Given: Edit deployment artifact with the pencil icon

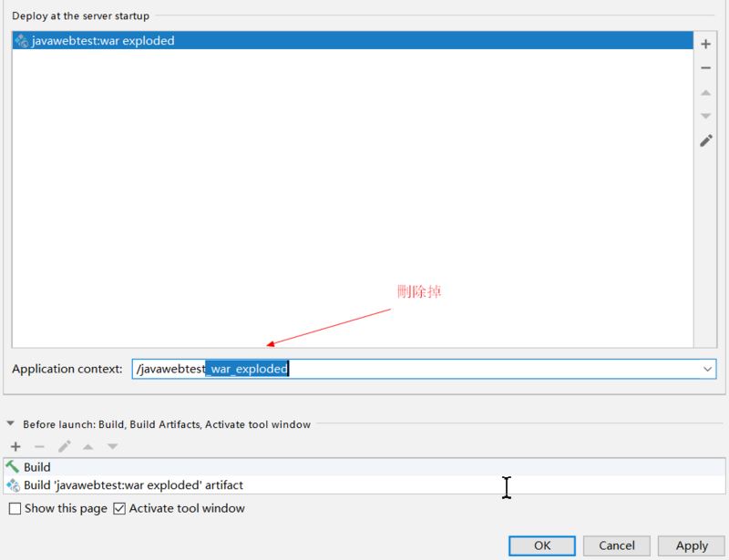Looking at the screenshot, I should tap(705, 141).
